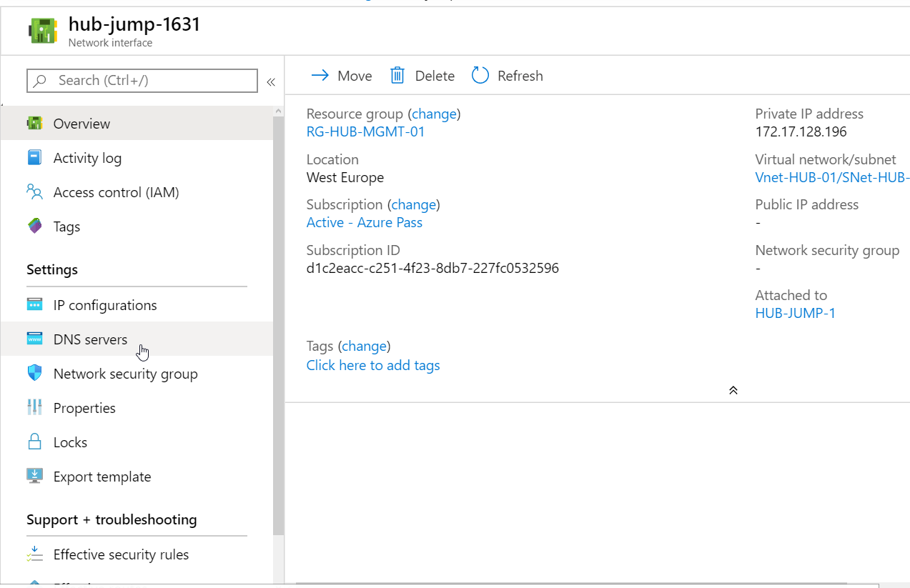
Task: Open Export template item
Action: point(137,477)
